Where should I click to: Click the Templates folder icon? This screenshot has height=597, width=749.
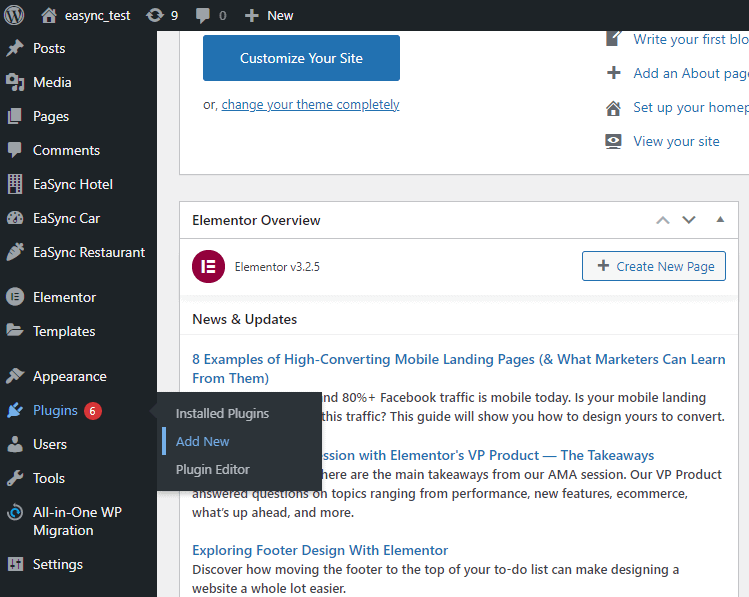(15, 330)
